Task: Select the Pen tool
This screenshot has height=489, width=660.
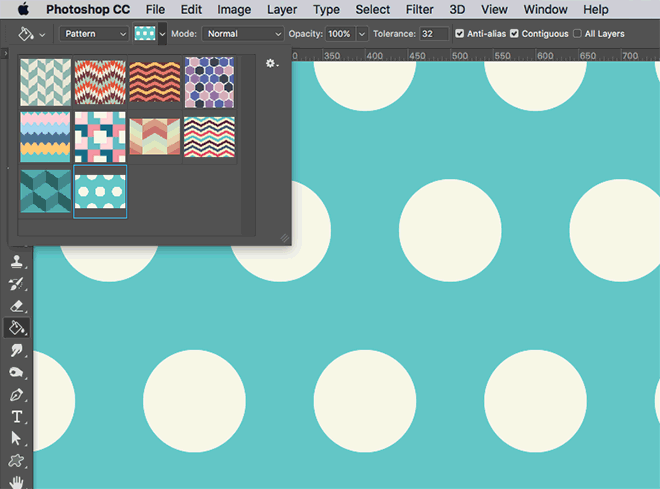Action: click(x=17, y=395)
